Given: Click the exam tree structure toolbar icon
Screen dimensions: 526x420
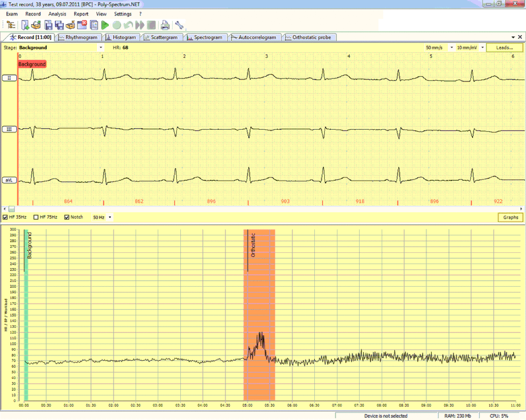Looking at the screenshot, I should [x=11, y=25].
